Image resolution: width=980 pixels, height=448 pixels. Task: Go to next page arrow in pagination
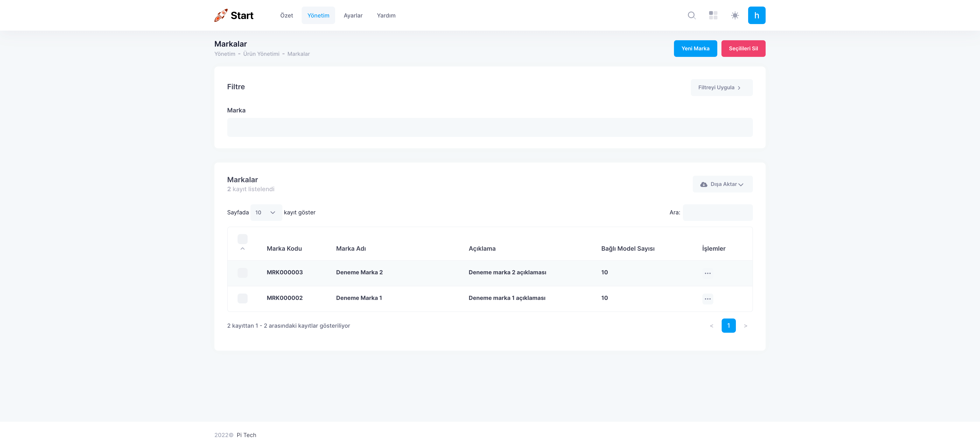point(745,326)
